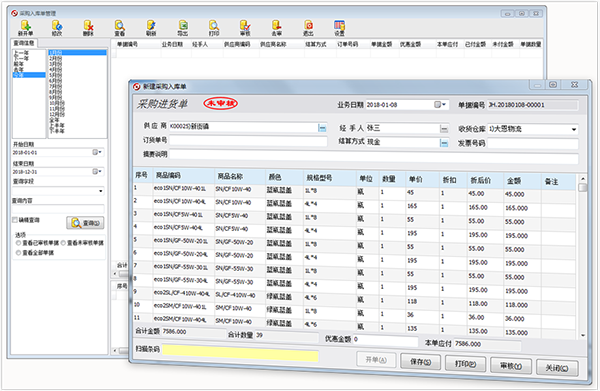The width and height of the screenshot is (600, 391).
Task: Select the 查看全部单据 radio option
Action: [18, 253]
